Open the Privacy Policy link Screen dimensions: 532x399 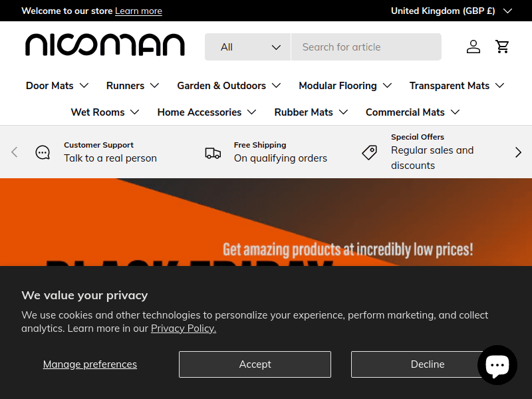point(183,328)
